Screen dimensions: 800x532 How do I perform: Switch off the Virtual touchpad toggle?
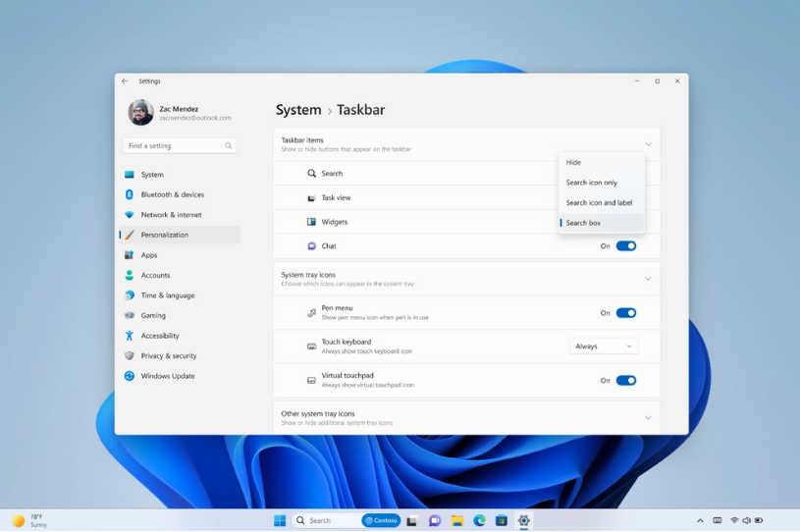pyautogui.click(x=625, y=381)
